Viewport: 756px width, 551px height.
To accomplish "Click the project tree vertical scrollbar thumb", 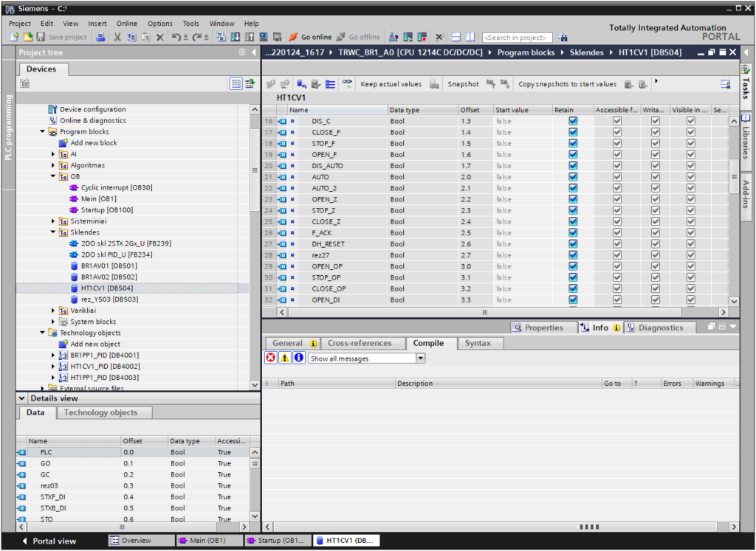I will pos(255,170).
